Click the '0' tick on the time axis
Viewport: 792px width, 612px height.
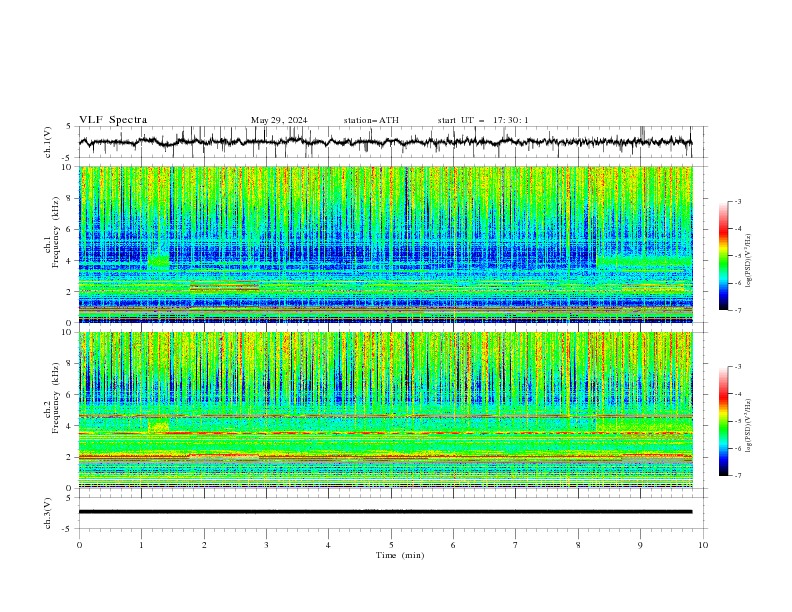[x=79, y=545]
